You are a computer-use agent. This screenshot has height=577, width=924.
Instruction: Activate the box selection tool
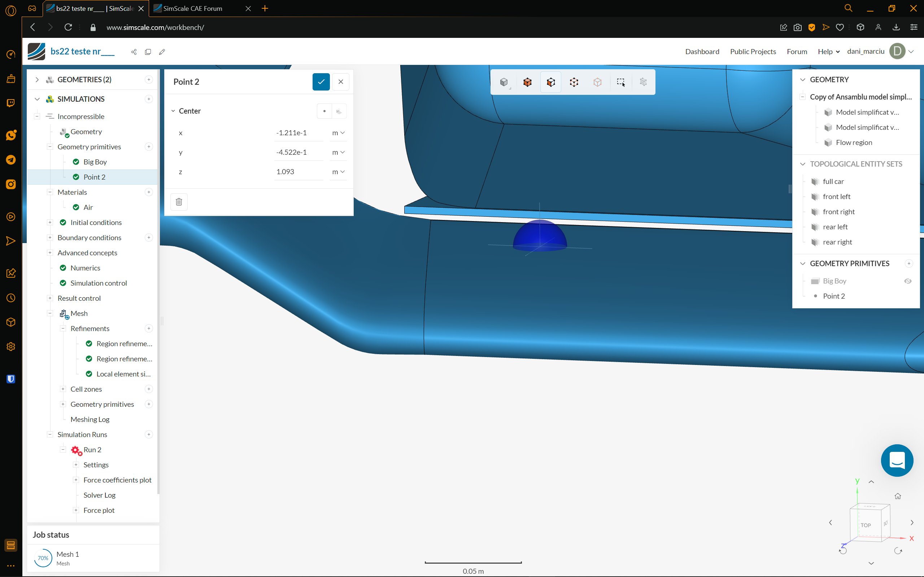click(620, 82)
